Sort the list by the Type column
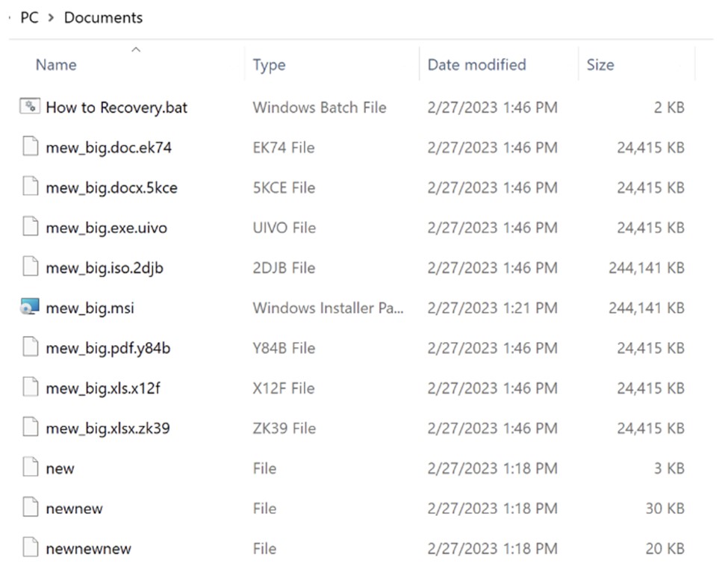Screen dimensions: 728x572 [269, 65]
